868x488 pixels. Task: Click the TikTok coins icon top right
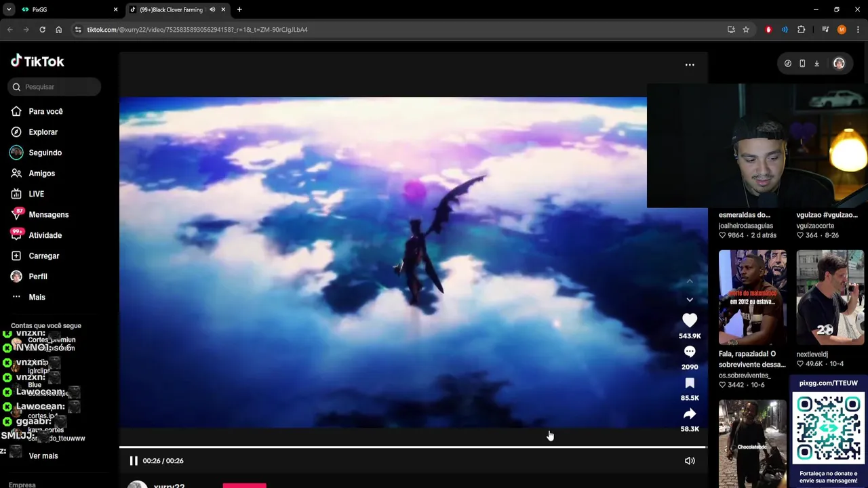(x=787, y=64)
